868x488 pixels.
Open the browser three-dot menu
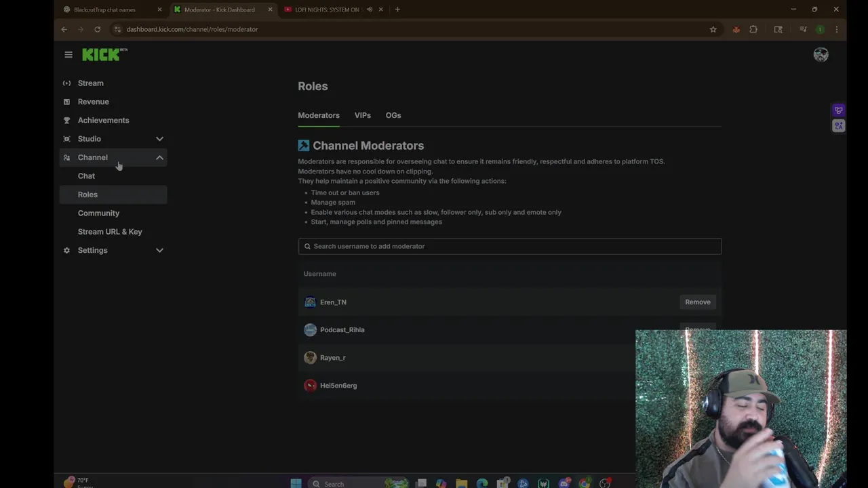(x=837, y=29)
